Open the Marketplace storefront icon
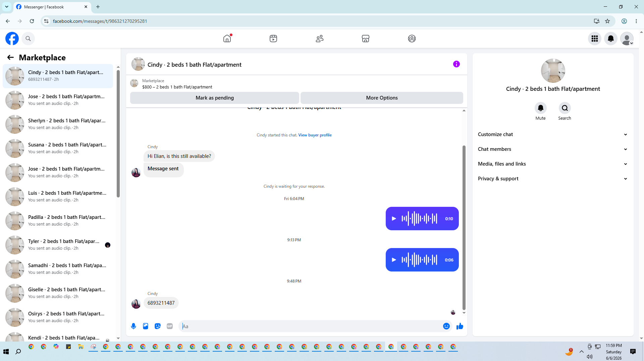Viewport: 644px width, 361px height. pyautogui.click(x=366, y=39)
